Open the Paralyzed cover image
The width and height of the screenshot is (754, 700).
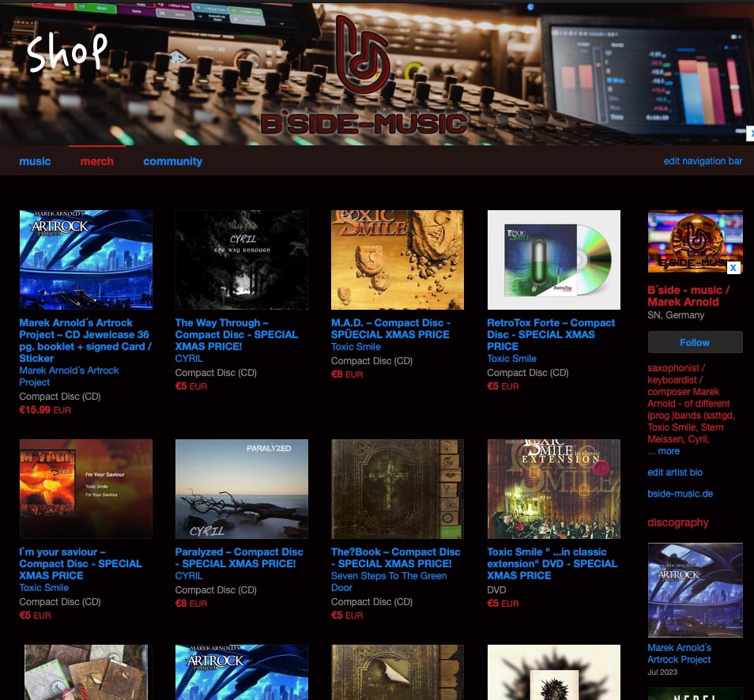tap(242, 489)
